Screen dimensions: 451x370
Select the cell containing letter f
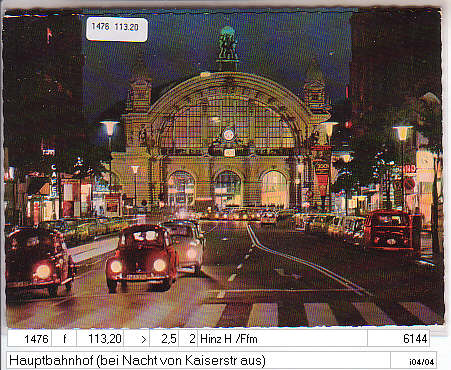(x=64, y=339)
